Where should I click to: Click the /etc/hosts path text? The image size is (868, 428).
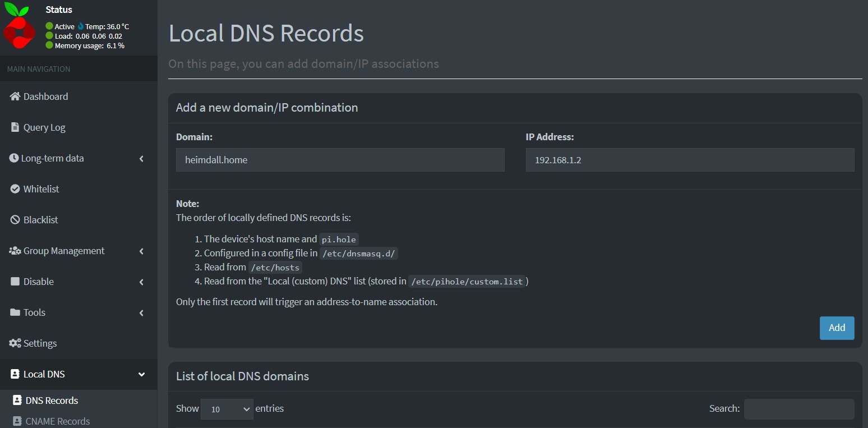[275, 268]
